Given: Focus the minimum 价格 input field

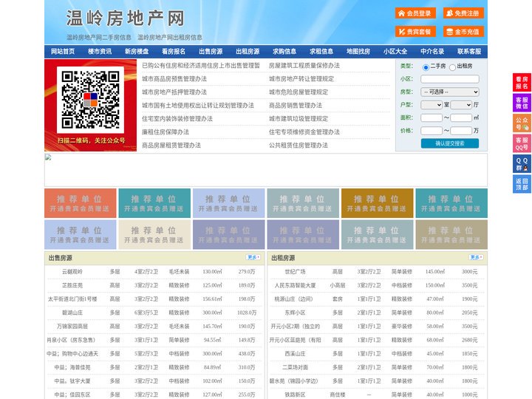Looking at the screenshot, I should 432,131.
